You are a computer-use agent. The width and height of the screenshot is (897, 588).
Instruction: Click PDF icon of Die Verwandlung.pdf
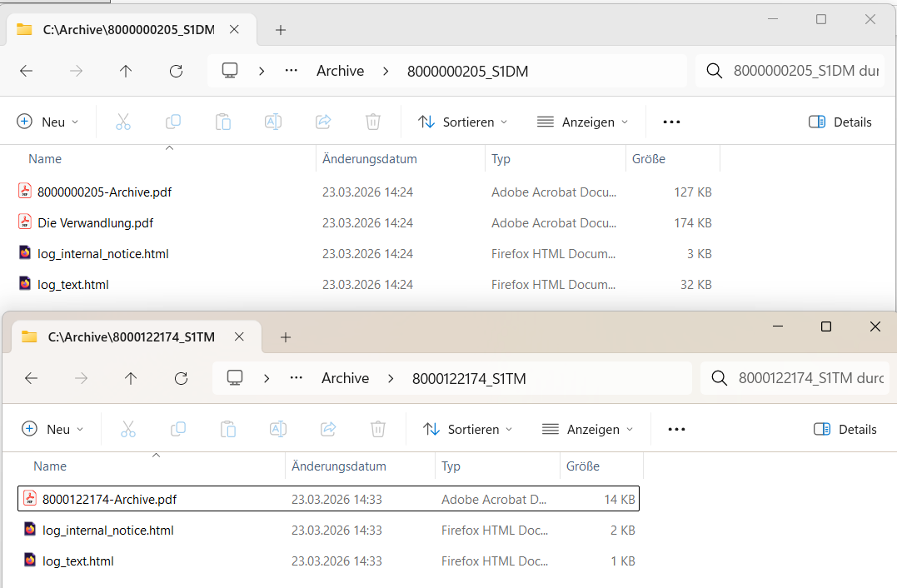point(25,222)
